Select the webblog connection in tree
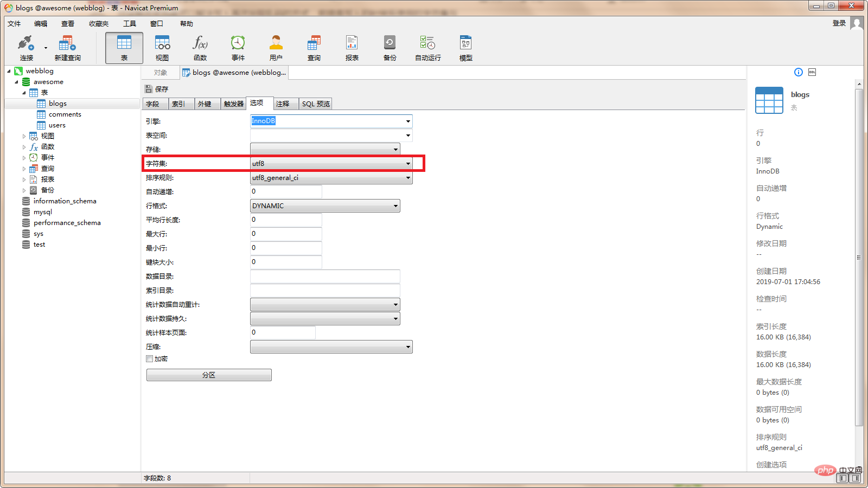Screen dimensions: 868x488 click(x=40, y=71)
